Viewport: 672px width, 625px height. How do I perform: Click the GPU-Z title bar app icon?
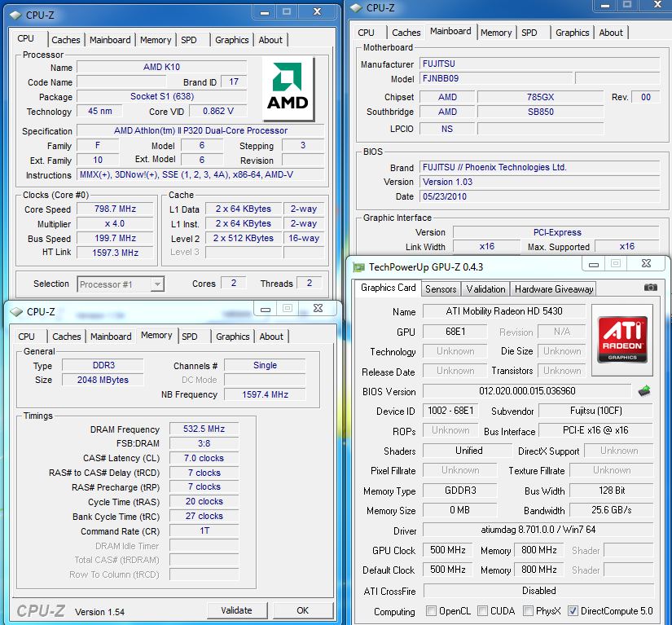(x=358, y=267)
